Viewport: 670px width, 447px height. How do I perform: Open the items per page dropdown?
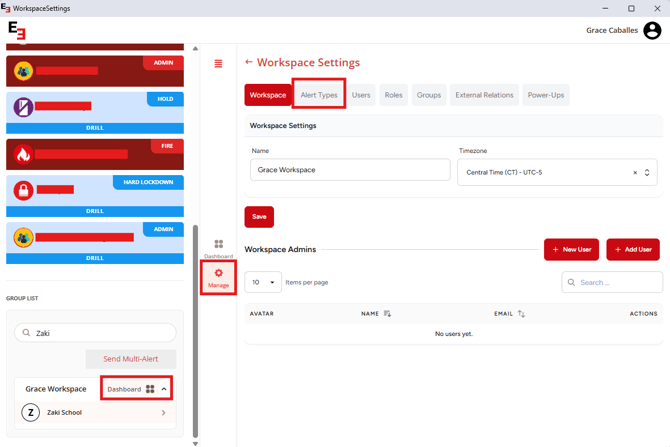click(263, 282)
